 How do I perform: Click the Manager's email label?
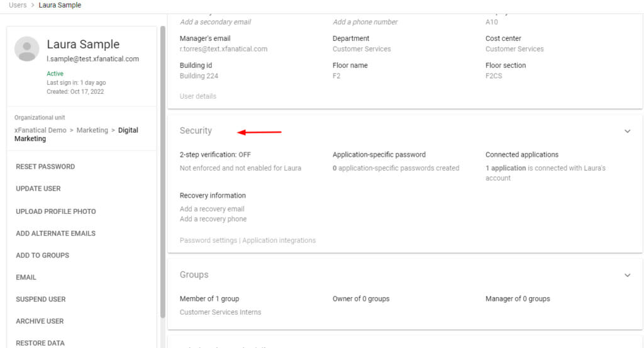205,38
